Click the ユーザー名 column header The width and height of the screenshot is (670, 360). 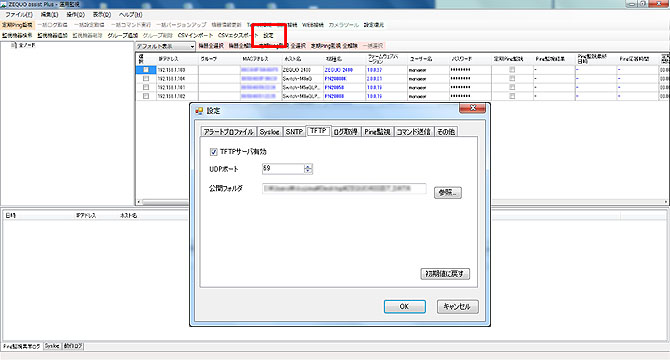coord(428,59)
